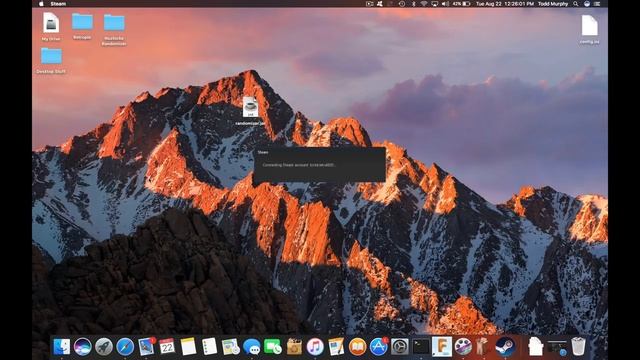
Task: Click the battery 42% indicator
Action: point(461,4)
